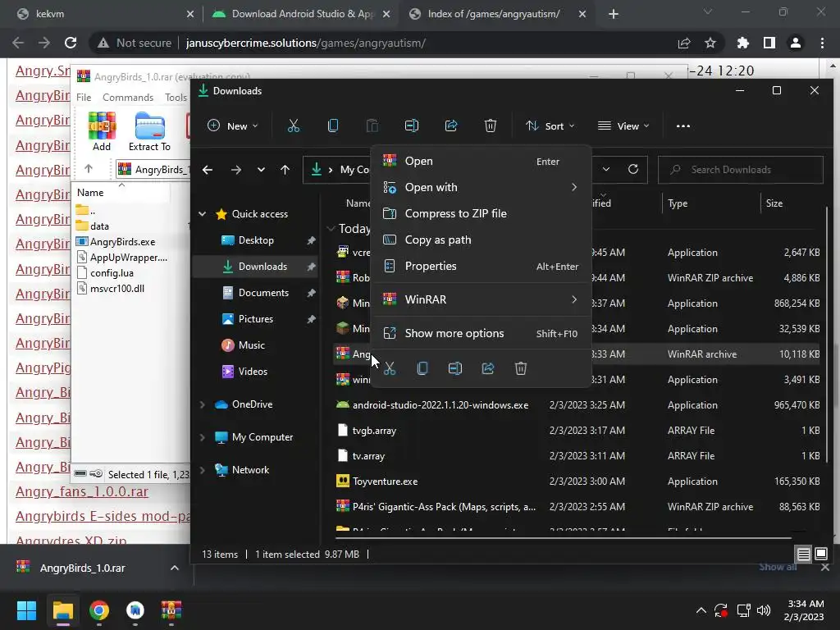840x630 pixels.
Task: Click Explorer forward navigation arrow
Action: 235,170
